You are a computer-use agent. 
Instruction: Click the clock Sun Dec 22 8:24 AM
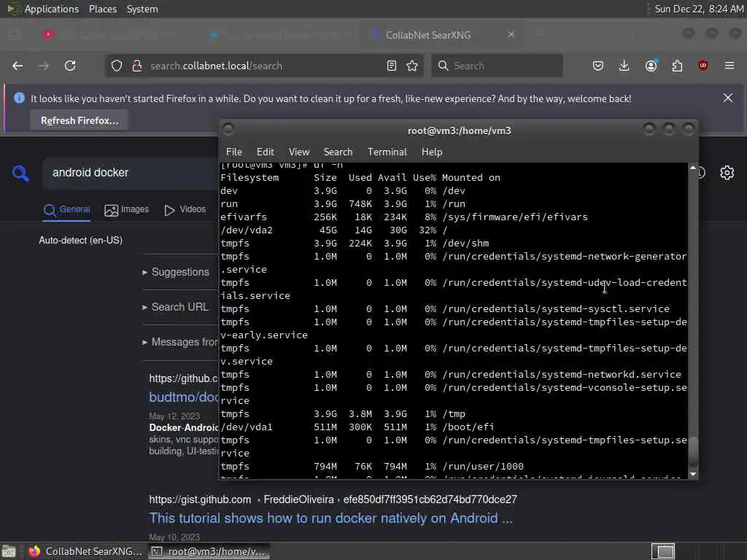point(699,9)
